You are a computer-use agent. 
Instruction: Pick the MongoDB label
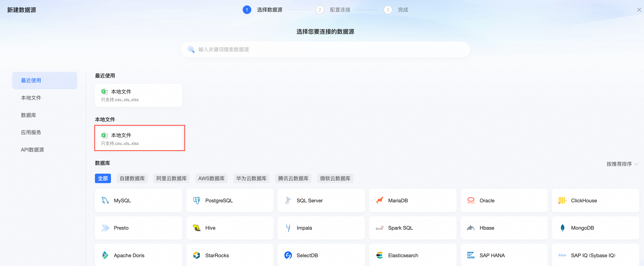point(582,228)
